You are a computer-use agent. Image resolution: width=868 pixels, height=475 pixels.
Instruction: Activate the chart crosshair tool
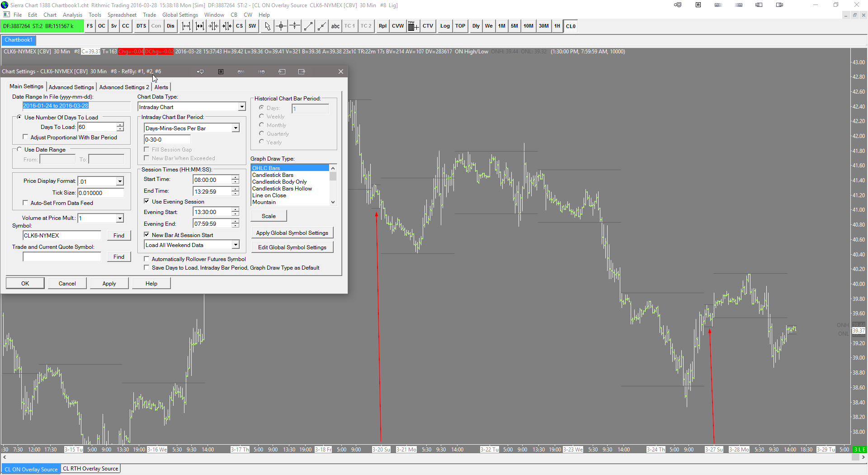click(x=281, y=26)
